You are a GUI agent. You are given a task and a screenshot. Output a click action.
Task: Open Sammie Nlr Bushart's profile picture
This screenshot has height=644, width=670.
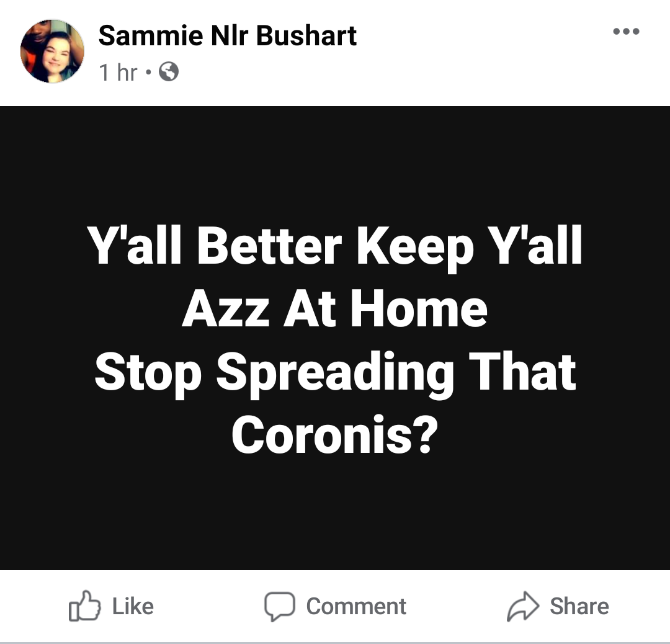52,51
